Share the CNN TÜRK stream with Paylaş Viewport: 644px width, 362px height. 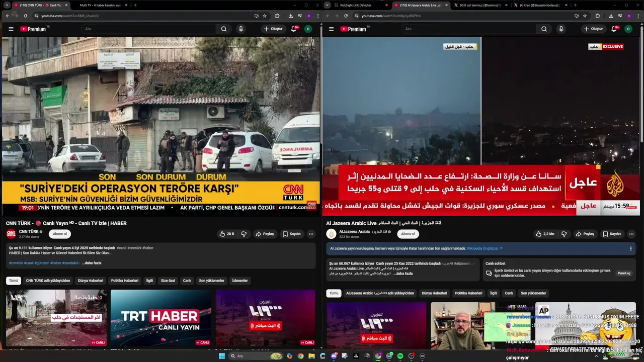pos(265,234)
